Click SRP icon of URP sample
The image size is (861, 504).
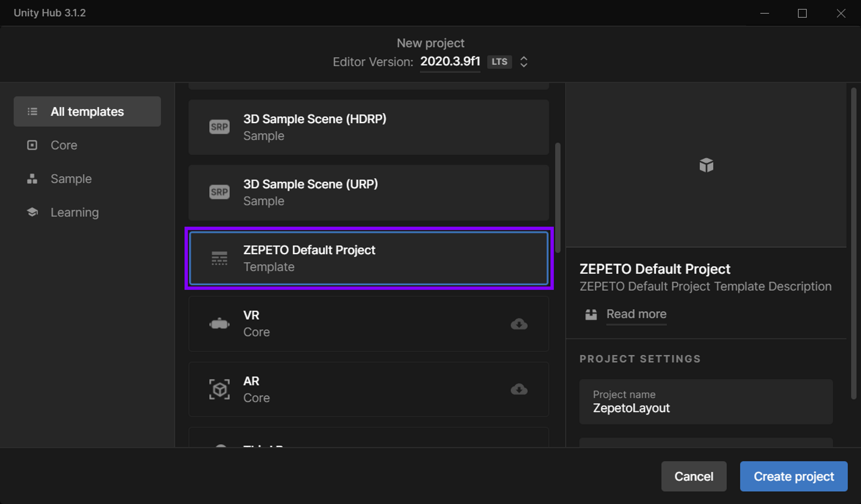219,192
